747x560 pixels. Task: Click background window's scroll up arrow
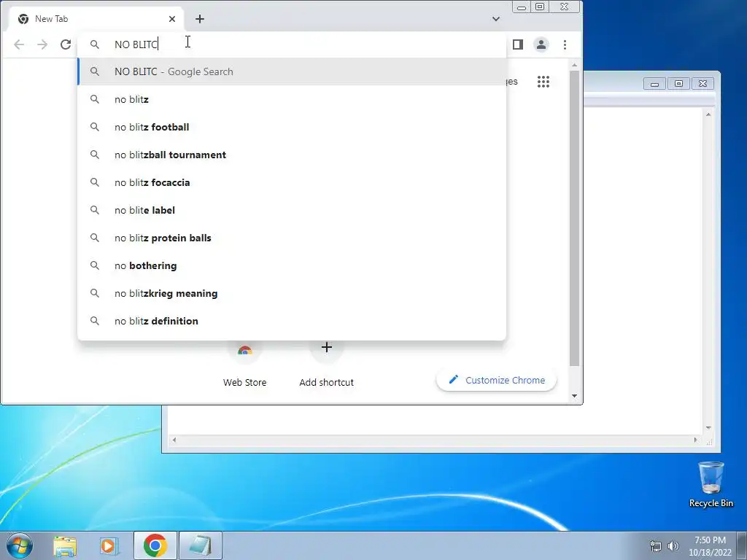coord(708,114)
